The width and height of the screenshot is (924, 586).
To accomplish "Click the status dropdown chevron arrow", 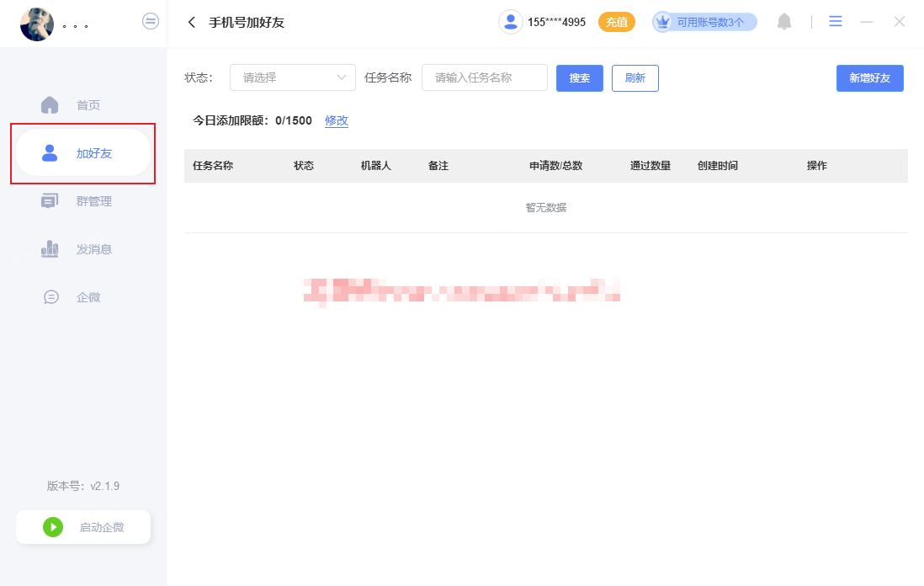I will point(341,77).
